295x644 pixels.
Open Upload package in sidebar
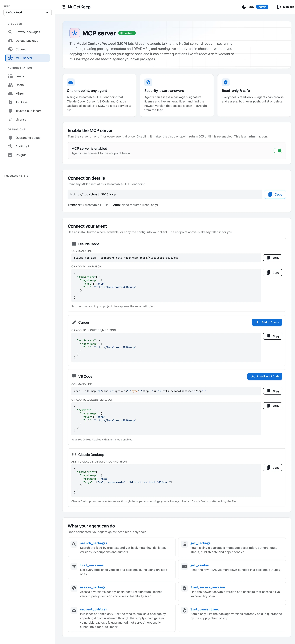point(28,41)
